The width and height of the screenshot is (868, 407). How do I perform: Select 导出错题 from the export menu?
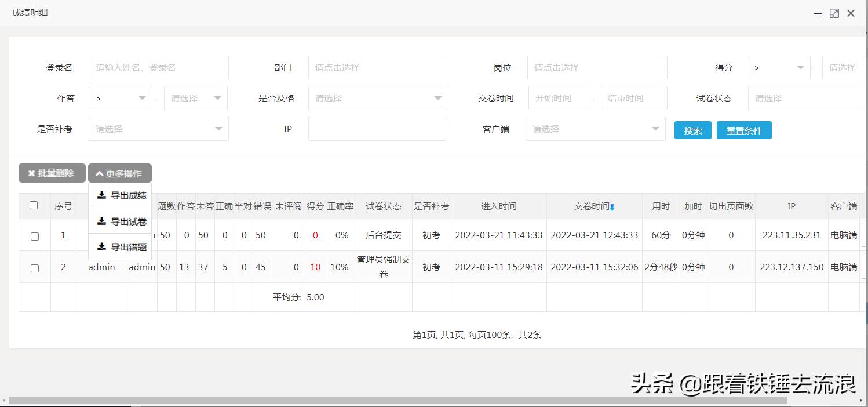coord(125,247)
